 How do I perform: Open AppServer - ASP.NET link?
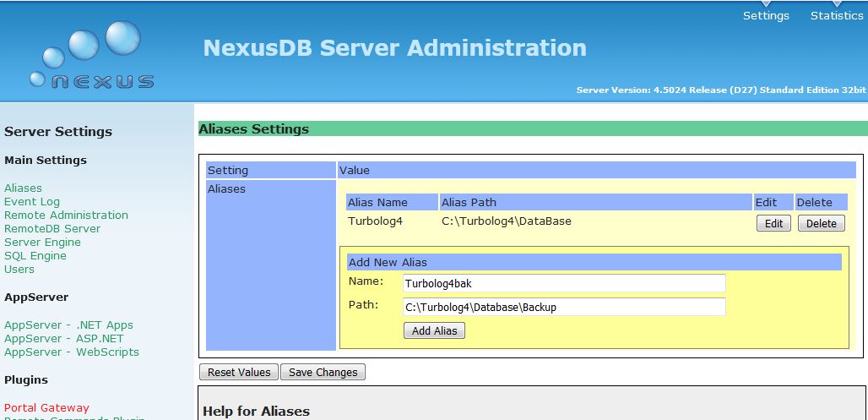coord(64,339)
